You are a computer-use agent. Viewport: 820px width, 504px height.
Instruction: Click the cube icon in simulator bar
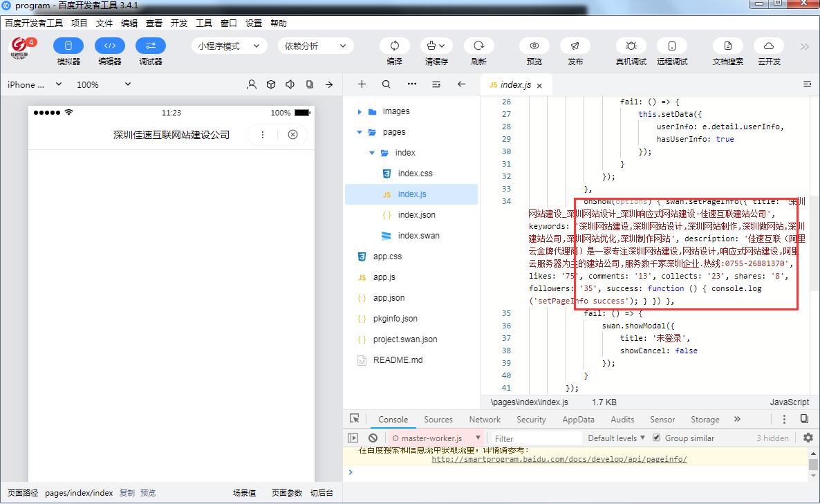271,84
